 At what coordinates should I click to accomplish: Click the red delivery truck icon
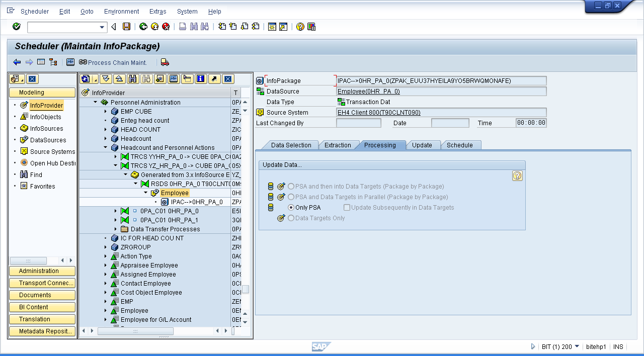click(165, 62)
